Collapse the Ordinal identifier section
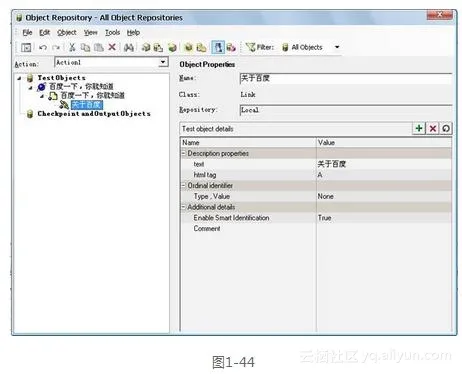The width and height of the screenshot is (462, 374). tap(183, 186)
